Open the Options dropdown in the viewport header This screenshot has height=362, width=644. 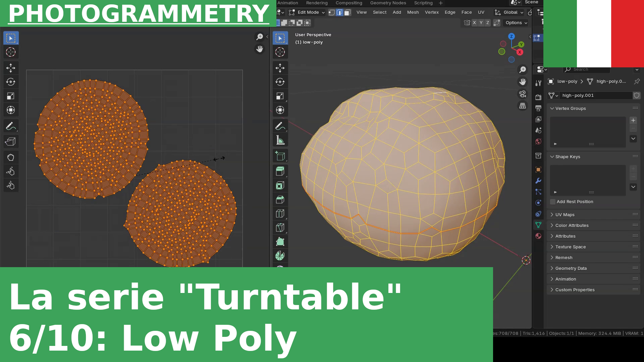click(x=516, y=23)
